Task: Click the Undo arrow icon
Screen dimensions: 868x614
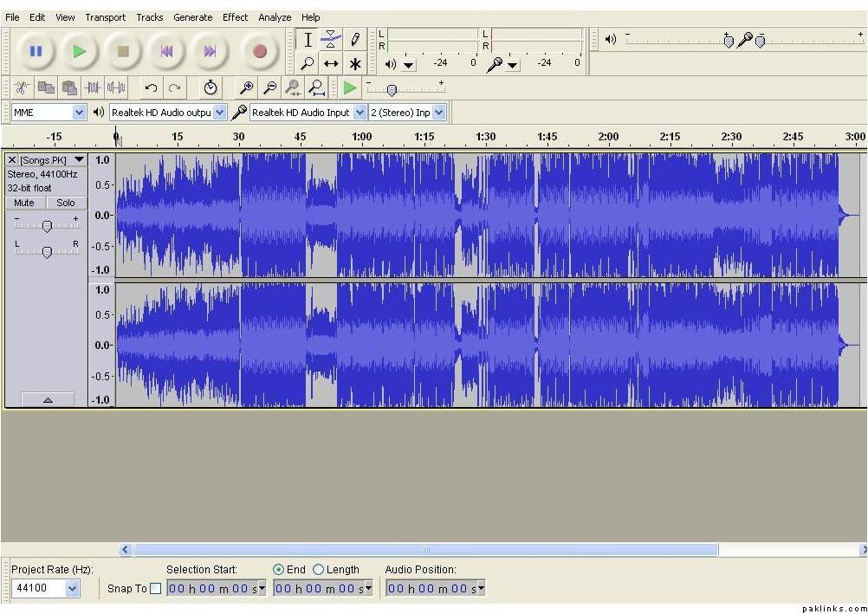Action: (151, 87)
